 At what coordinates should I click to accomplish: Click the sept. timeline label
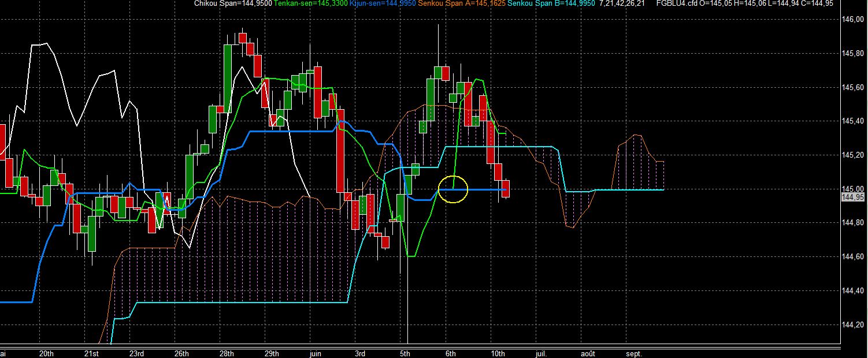click(x=633, y=353)
